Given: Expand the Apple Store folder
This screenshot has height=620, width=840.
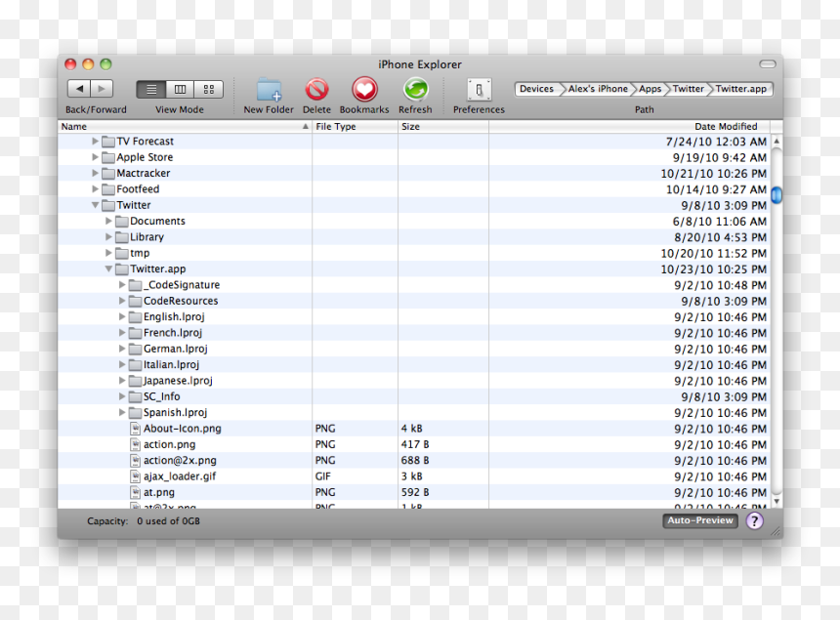Looking at the screenshot, I should coord(95,157).
